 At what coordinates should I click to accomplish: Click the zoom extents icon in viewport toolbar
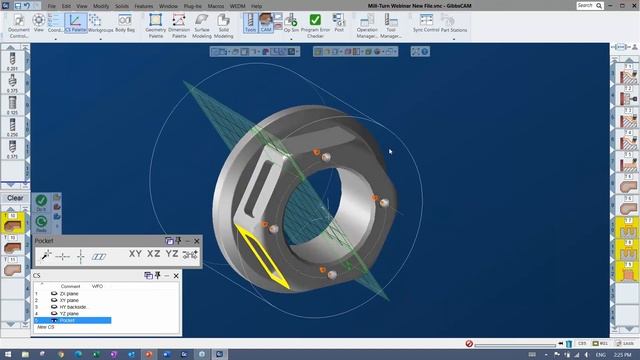[416, 51]
